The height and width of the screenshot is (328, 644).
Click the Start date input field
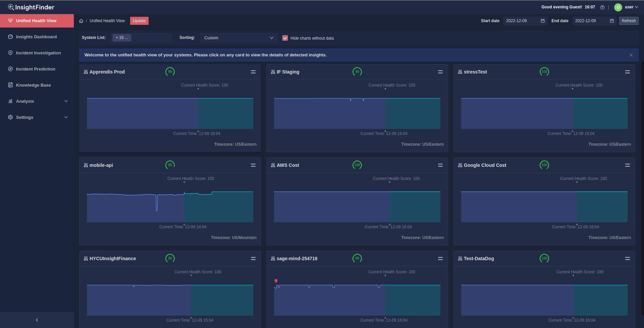pos(525,21)
